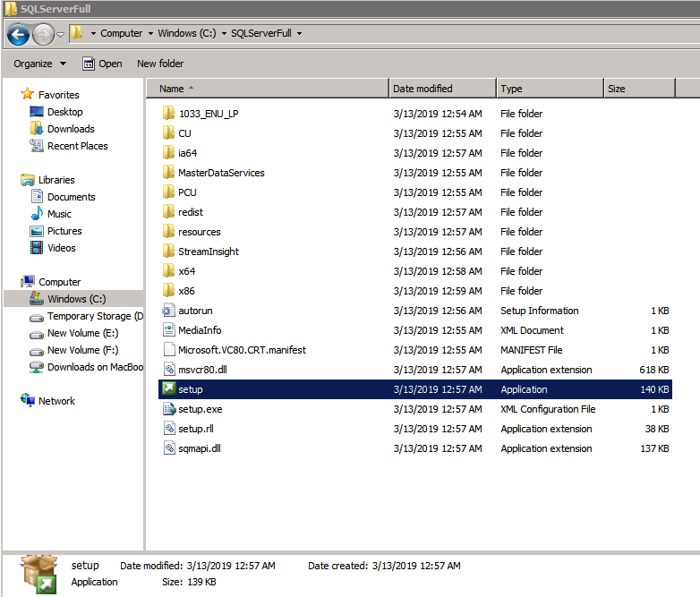Select the PCU folder icon
Viewport: 700px width, 597px height.
(168, 192)
